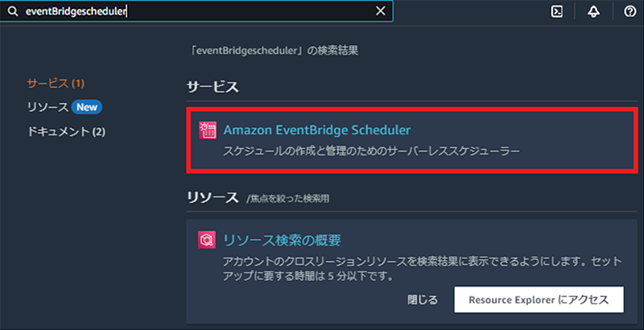
Task: Select the サービス (1) filter
Action: click(x=56, y=84)
